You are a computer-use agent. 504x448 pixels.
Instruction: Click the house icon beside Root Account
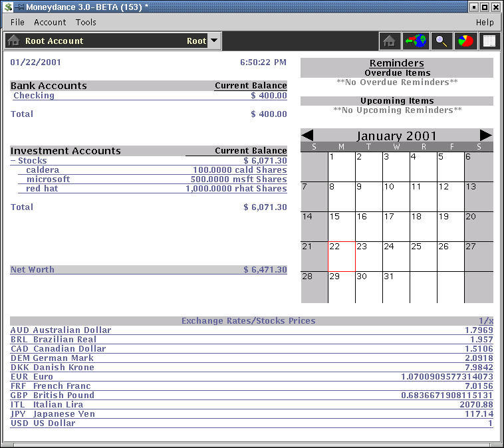[x=13, y=41]
